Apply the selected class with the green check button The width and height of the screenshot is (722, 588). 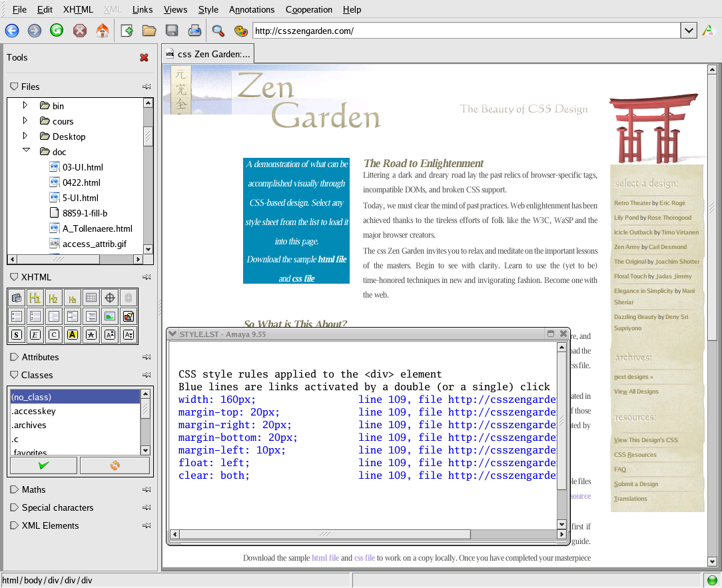[44, 465]
